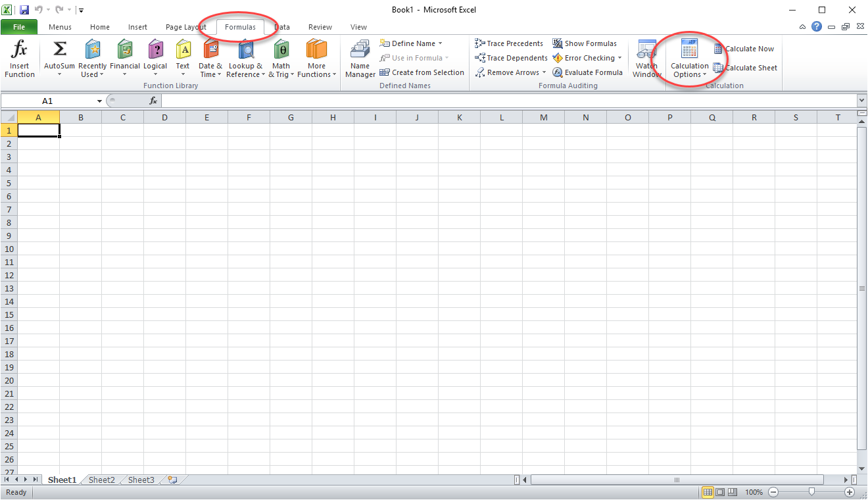Click Trace Precedents
The image size is (868, 500).
[509, 43]
